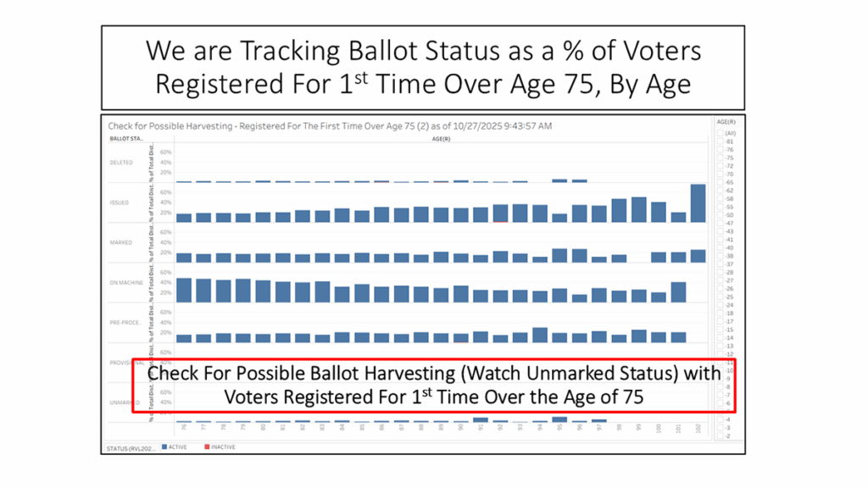Click the ON MACHINE bar for age 76
The height and width of the screenshot is (488, 868).
pos(181,290)
